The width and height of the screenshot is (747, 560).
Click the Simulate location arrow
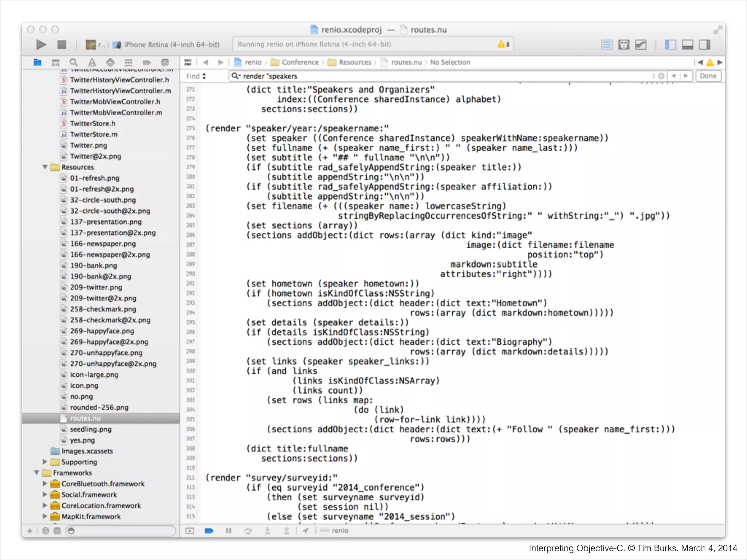point(306,531)
